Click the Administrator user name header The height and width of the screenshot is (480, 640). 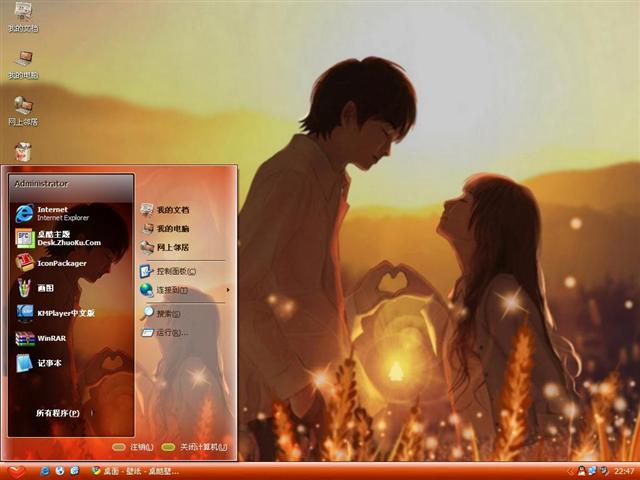41,184
